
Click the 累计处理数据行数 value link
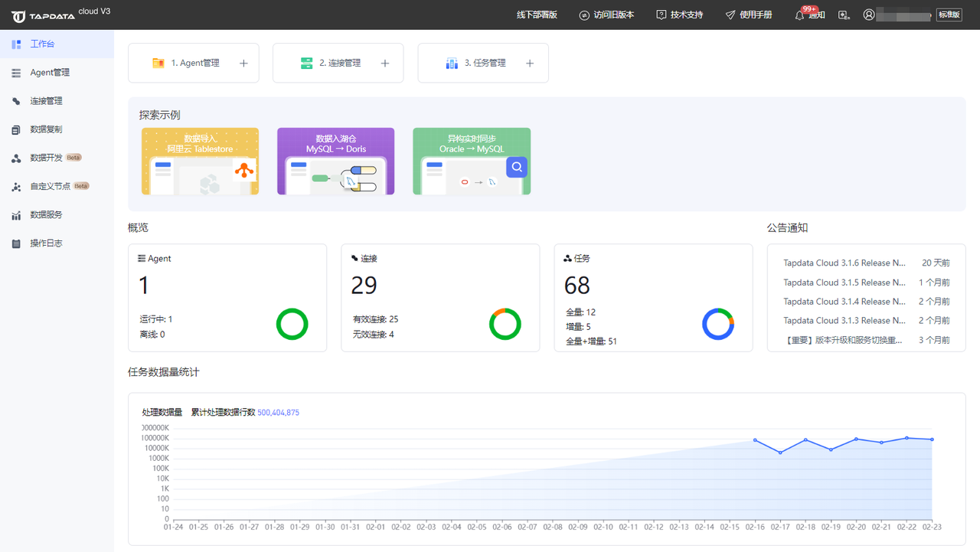(x=277, y=412)
